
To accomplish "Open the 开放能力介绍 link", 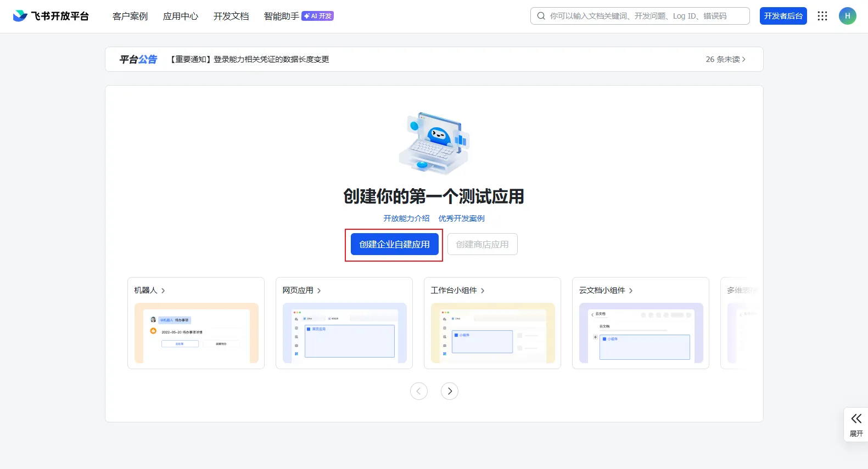I will pos(406,218).
